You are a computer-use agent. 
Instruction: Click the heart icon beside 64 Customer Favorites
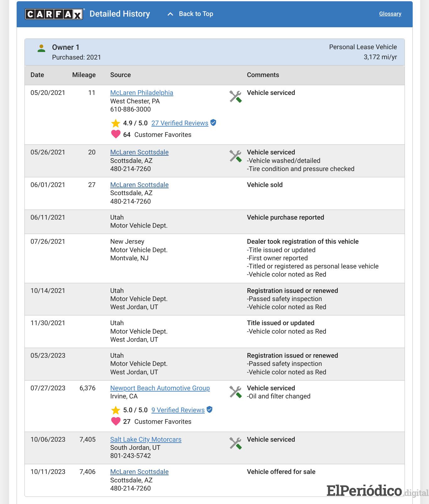pos(116,134)
